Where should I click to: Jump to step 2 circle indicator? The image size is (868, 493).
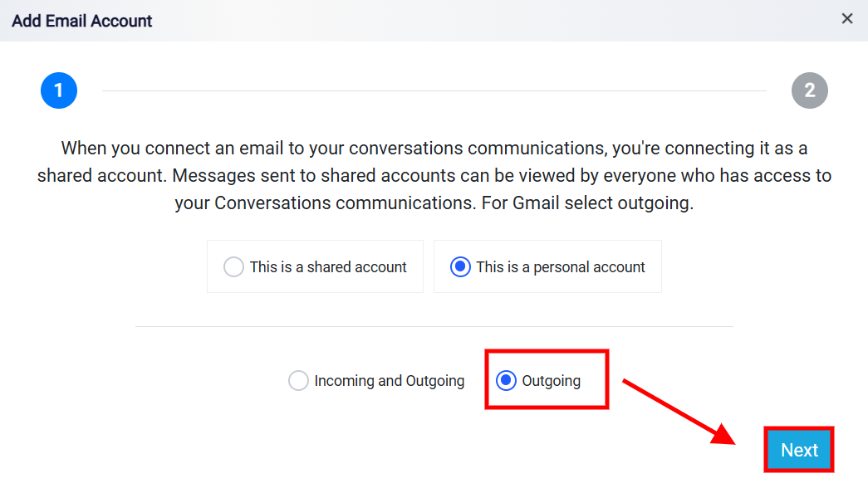tap(809, 90)
